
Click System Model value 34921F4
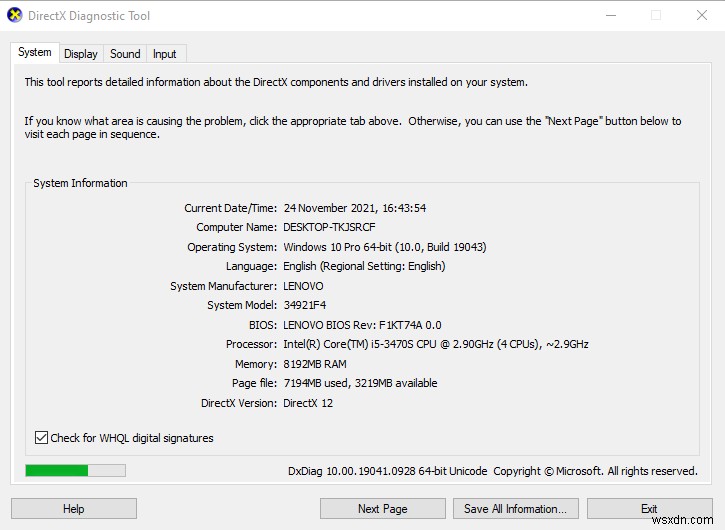tap(305, 305)
